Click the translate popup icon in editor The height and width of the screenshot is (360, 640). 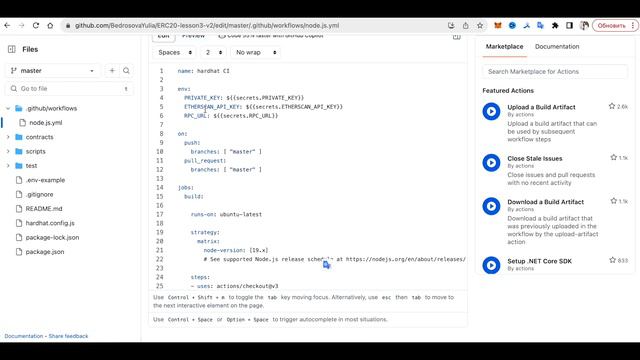(x=327, y=265)
